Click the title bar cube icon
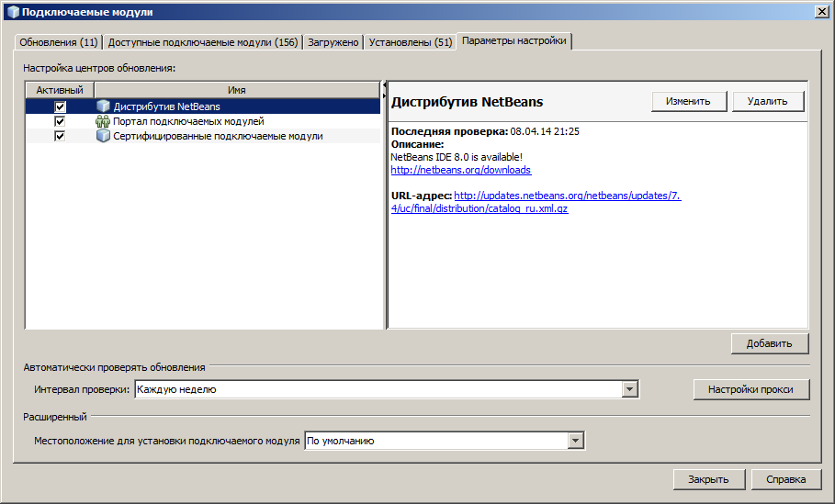 pyautogui.click(x=13, y=12)
